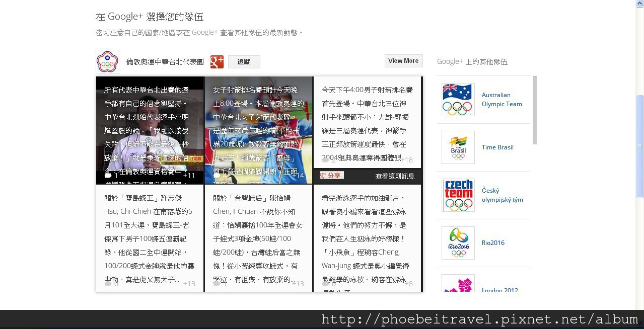Click the Google+ 上的其他隊伍 heading

pyautogui.click(x=472, y=62)
